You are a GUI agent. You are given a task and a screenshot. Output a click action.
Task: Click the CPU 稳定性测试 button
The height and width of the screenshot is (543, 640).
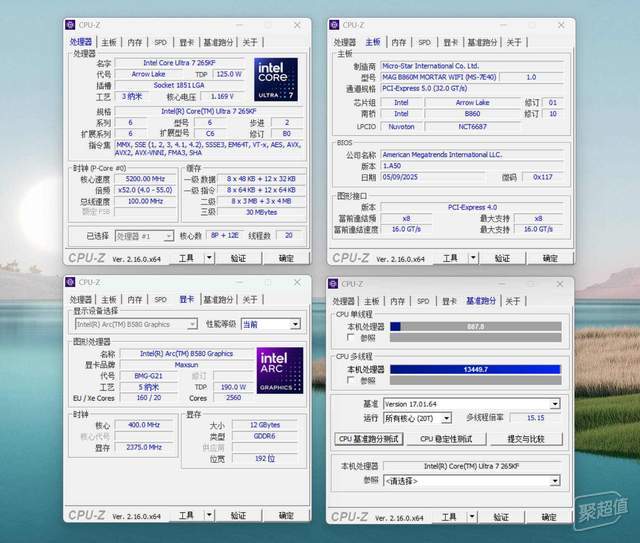click(446, 439)
